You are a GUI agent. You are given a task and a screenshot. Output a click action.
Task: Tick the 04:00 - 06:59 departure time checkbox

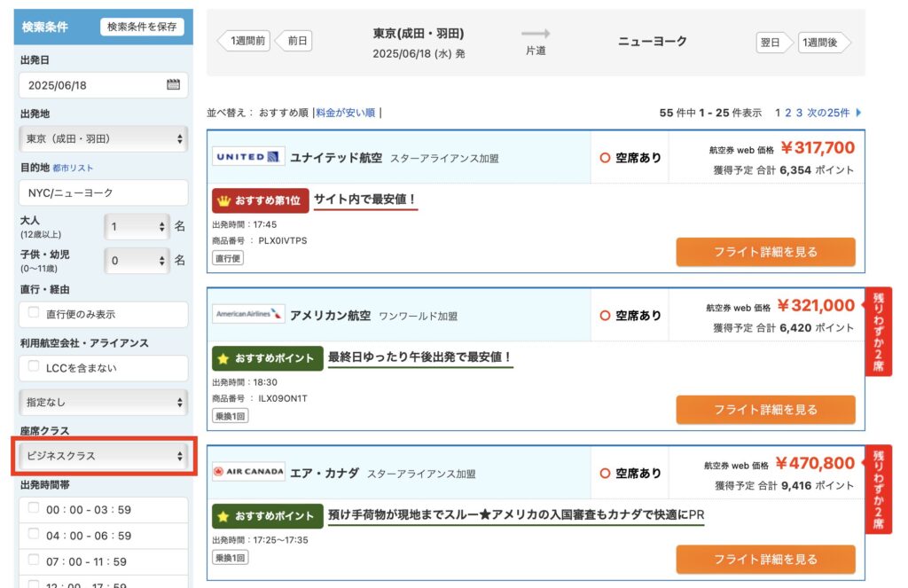coord(34,534)
